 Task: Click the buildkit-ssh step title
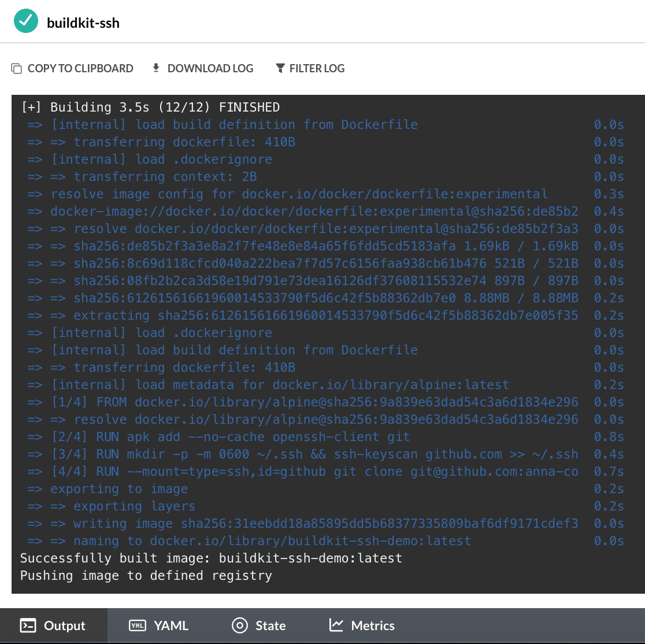pos(83,23)
